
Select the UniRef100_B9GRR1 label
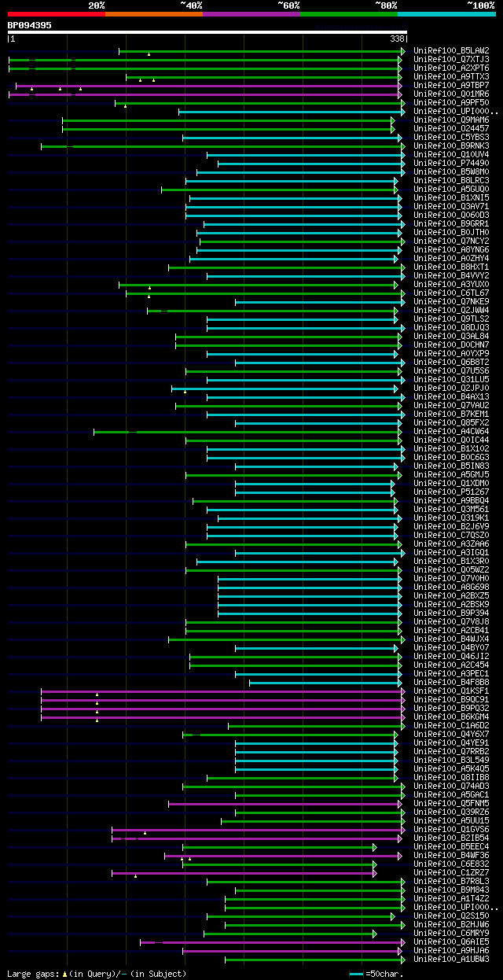pyautogui.click(x=451, y=224)
